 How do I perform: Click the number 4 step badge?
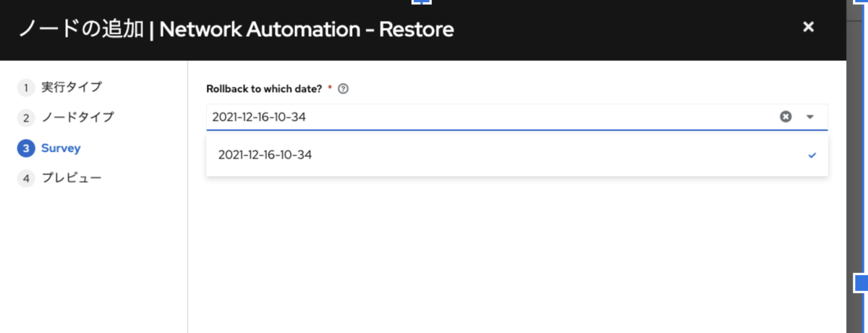(x=25, y=179)
